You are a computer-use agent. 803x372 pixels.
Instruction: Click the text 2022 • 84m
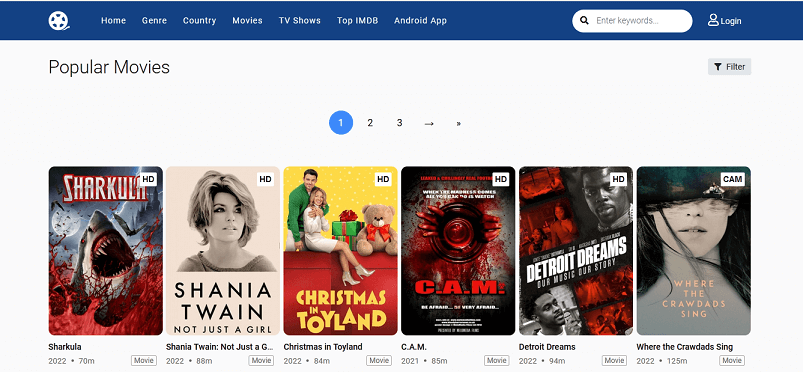[307, 361]
